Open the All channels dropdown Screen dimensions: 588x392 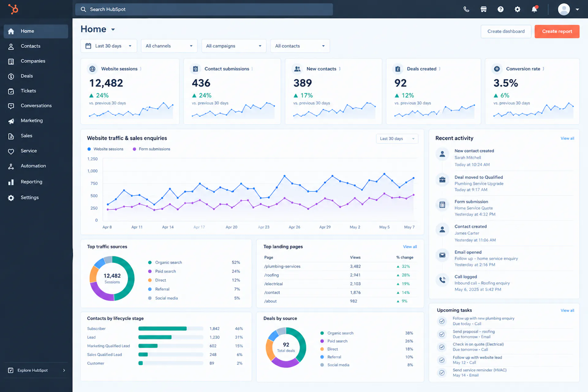169,46
